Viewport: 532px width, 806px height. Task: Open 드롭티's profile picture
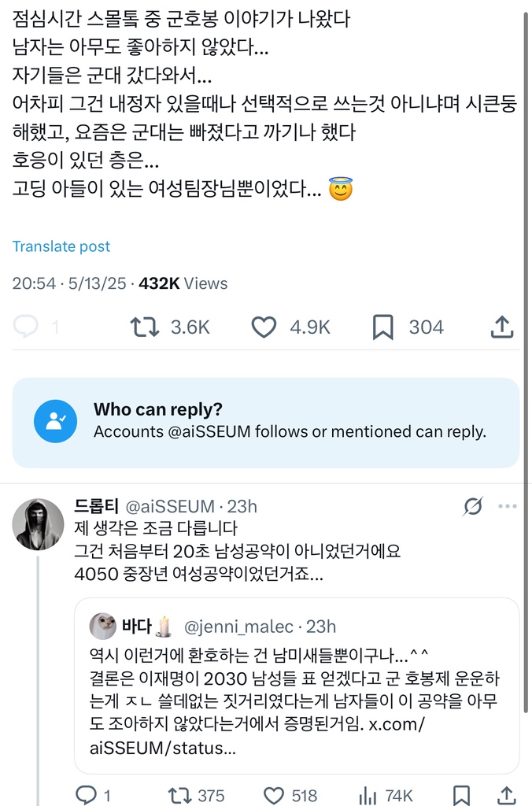pyautogui.click(x=39, y=524)
